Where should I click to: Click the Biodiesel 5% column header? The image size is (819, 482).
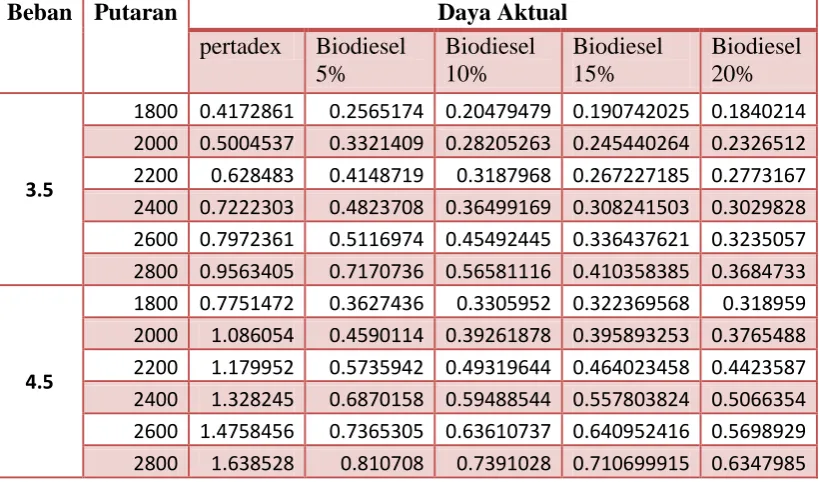(370, 62)
